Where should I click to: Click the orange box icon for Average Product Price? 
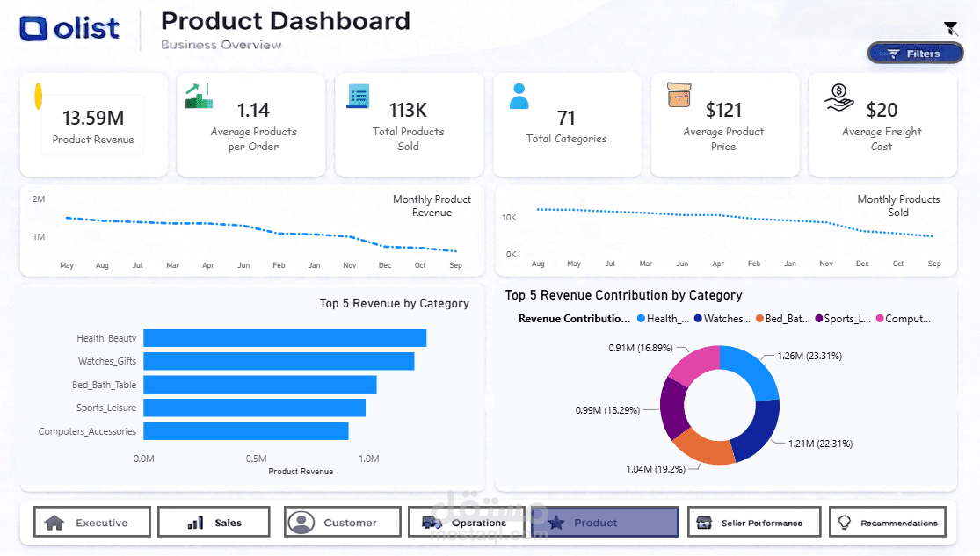[x=679, y=95]
